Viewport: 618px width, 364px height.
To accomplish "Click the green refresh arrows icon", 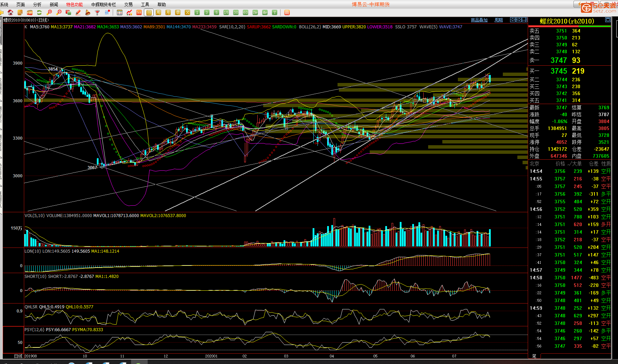I will click(39, 12).
